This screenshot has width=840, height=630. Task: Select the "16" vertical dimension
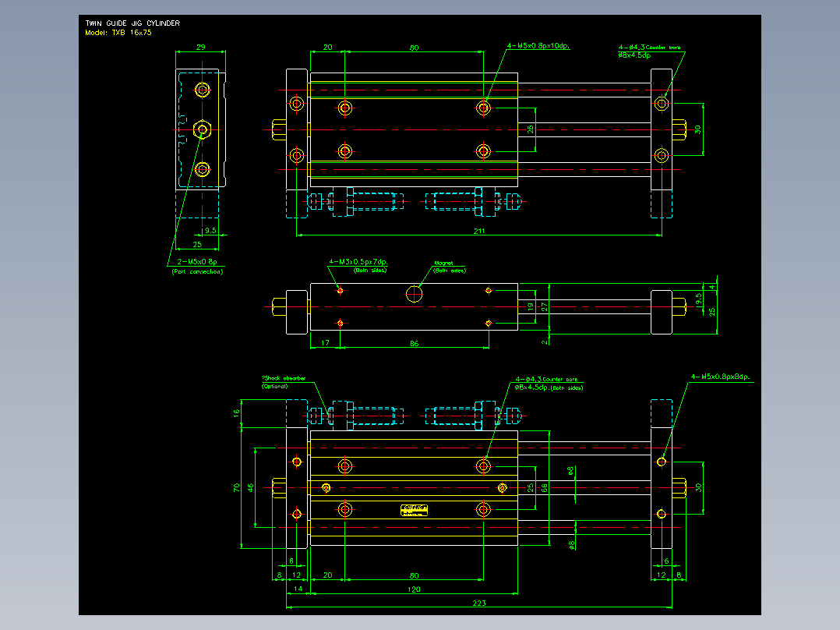point(236,413)
